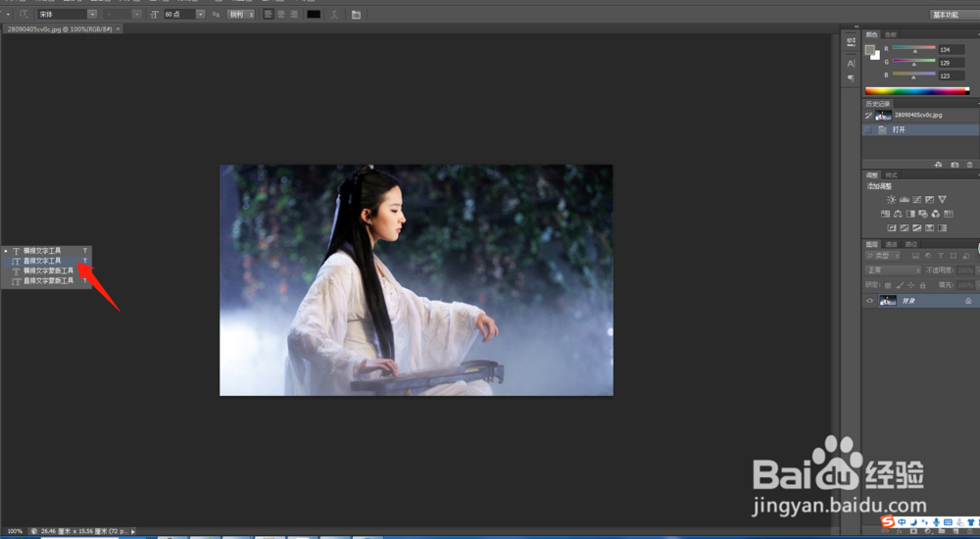The height and width of the screenshot is (539, 980).
Task: Select the Horizontal Type tool (横排文字工具) entry
Action: 46,251
